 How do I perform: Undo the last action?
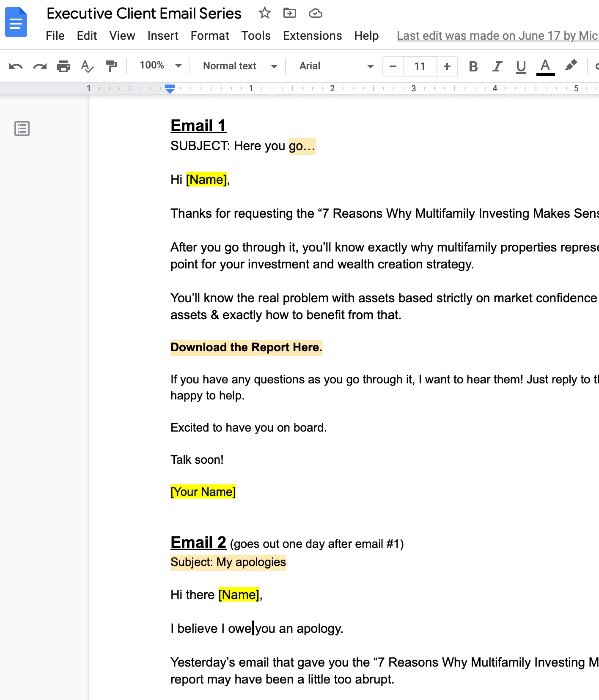[x=16, y=66]
